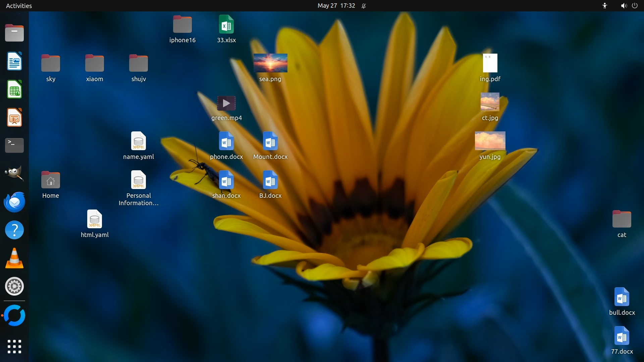644x362 pixels.
Task: Open VLC media player from dock
Action: [x=14, y=258]
